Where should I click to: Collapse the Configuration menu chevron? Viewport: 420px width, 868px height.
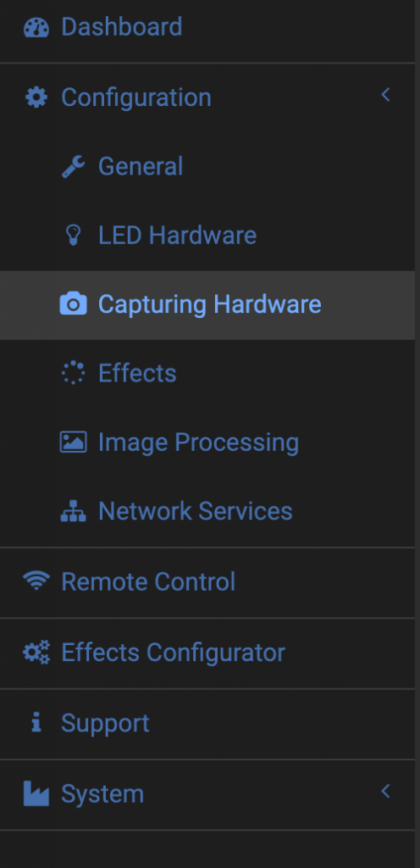[x=386, y=95]
